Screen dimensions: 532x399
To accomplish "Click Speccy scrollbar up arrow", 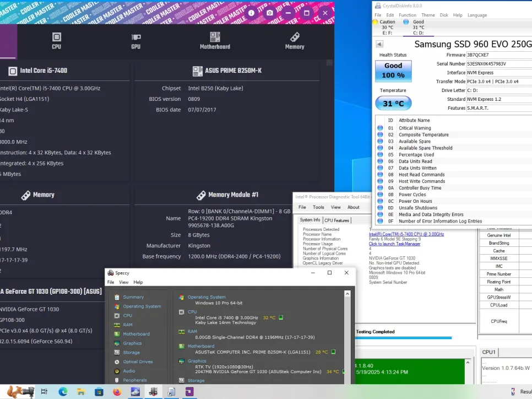I will [x=347, y=294].
